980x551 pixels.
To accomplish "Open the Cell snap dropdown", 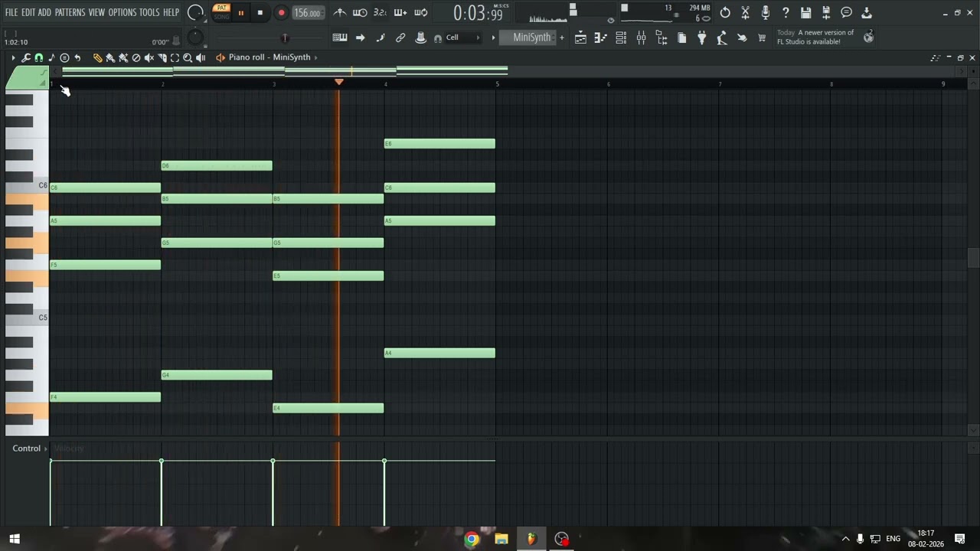I will tap(462, 37).
